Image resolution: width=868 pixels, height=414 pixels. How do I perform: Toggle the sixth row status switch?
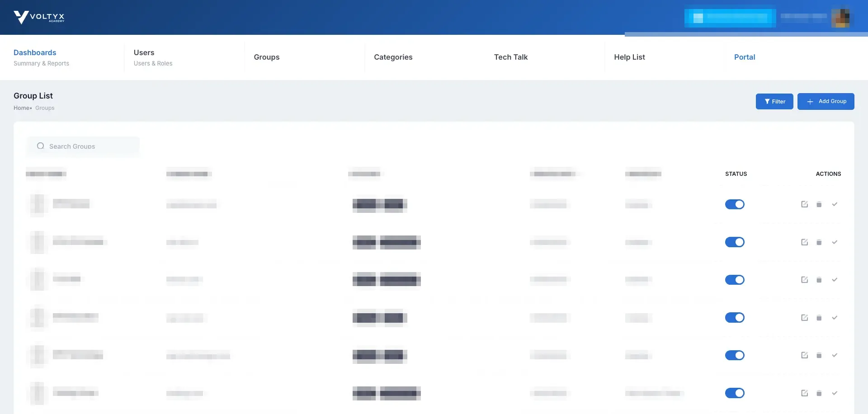click(x=735, y=393)
